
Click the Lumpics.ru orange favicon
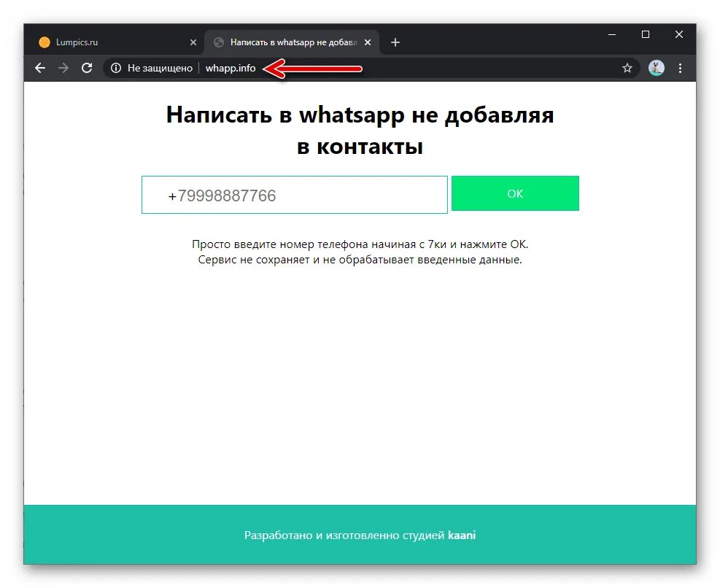coord(44,42)
